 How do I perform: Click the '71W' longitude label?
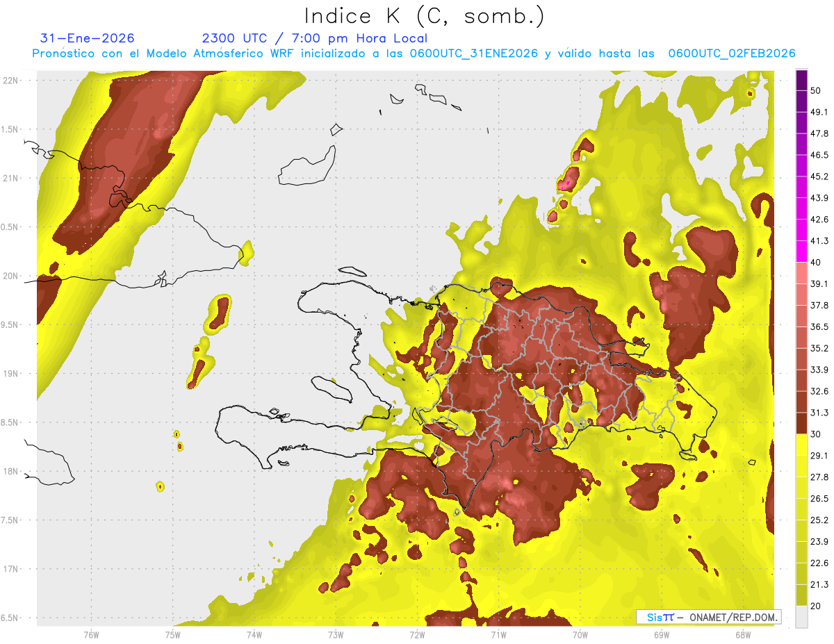point(498,634)
